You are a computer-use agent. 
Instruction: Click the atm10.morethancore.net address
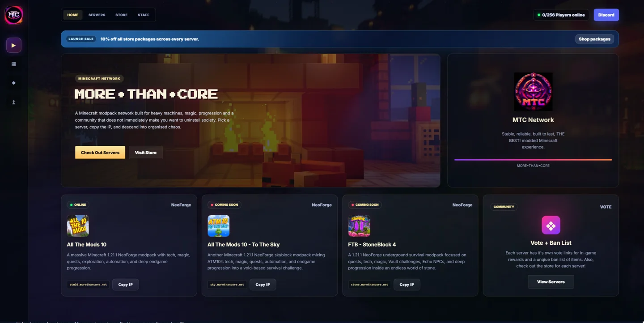[x=88, y=285]
